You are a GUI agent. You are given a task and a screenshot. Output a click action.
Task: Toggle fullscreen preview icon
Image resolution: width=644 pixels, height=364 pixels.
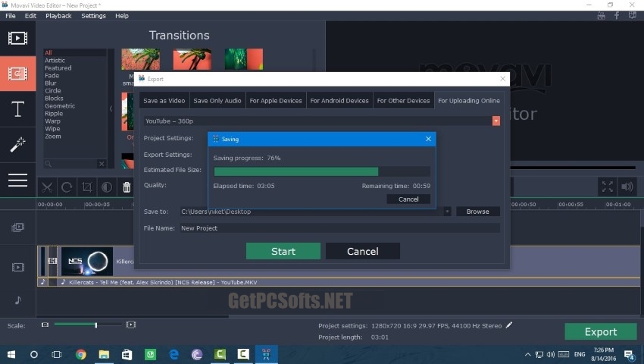(608, 187)
